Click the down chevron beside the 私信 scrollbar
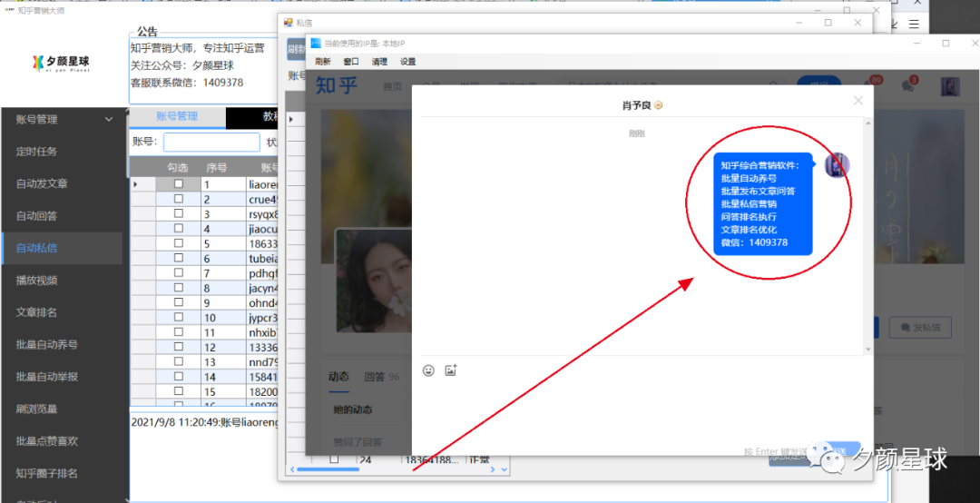 coord(504,469)
